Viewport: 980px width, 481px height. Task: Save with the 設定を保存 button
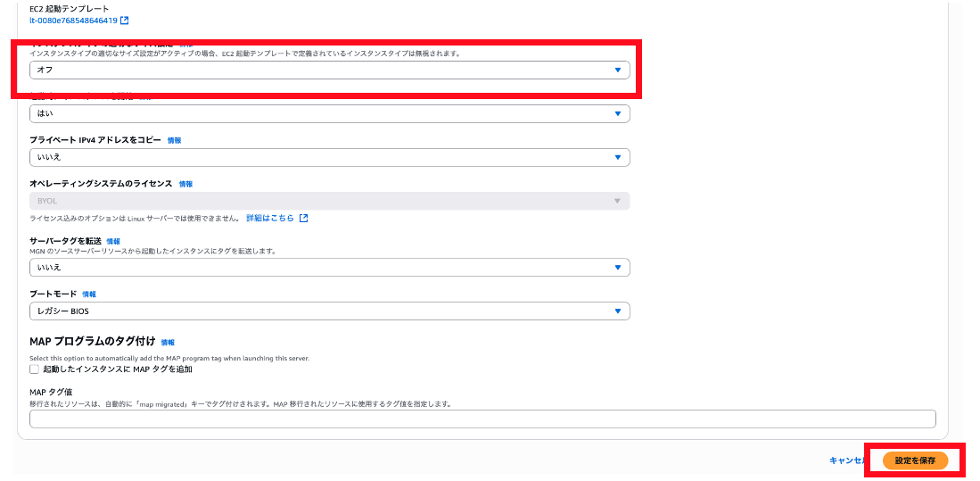(x=915, y=460)
